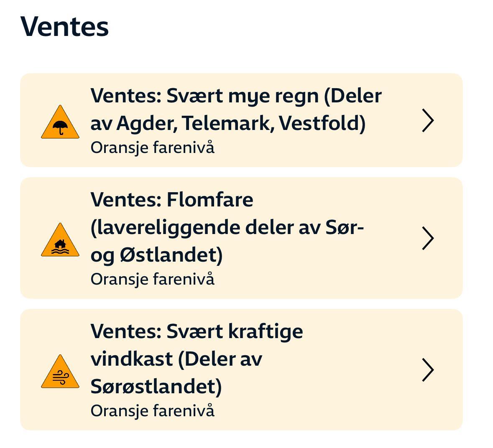Open 'Ventes: Svært kraftige vindkast' title
Image resolution: width=493 pixels, height=448 pixels.
tap(197, 331)
